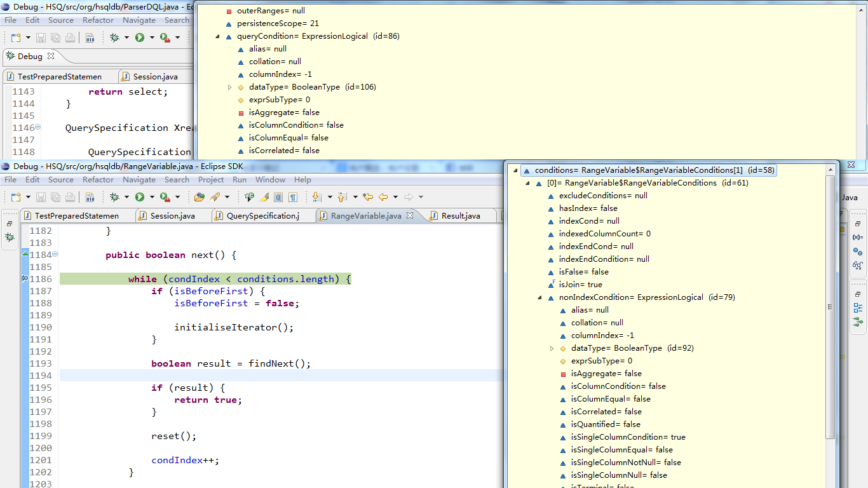Click New file icon in RangeVariable window toolbar

pos(15,197)
